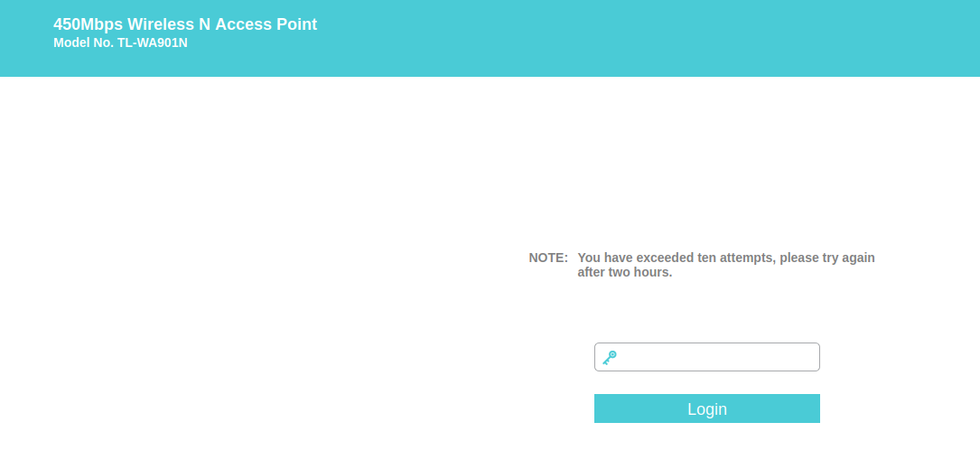Viewport: 980px width, 460px height.
Task: Click "Access Point" in the header title
Action: [266, 24]
